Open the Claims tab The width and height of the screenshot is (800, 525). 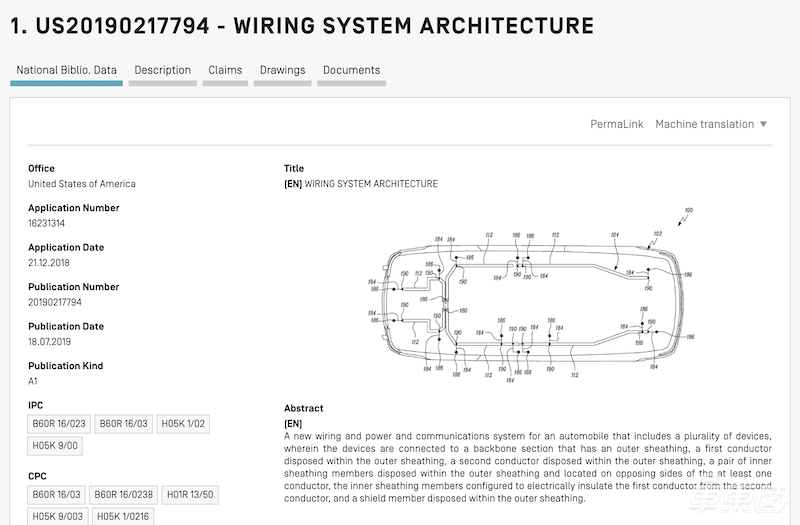[225, 70]
